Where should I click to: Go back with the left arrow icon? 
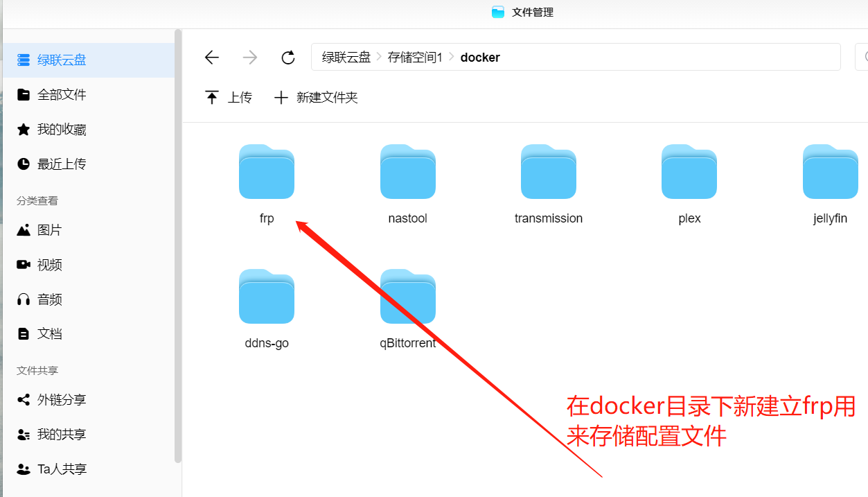pos(212,58)
